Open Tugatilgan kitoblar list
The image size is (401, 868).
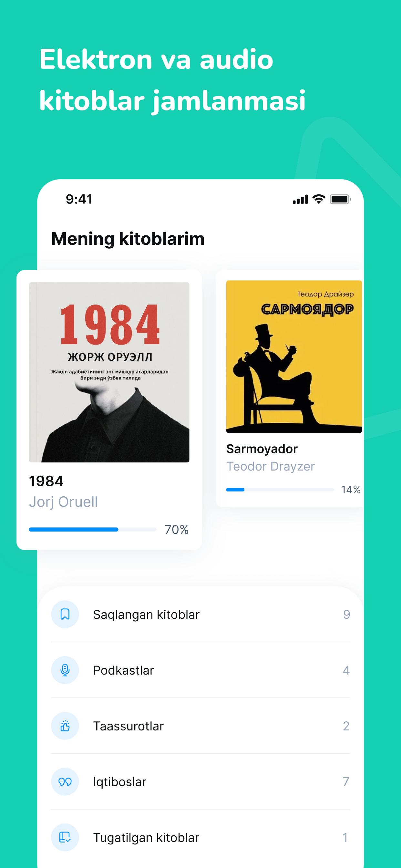[200, 837]
